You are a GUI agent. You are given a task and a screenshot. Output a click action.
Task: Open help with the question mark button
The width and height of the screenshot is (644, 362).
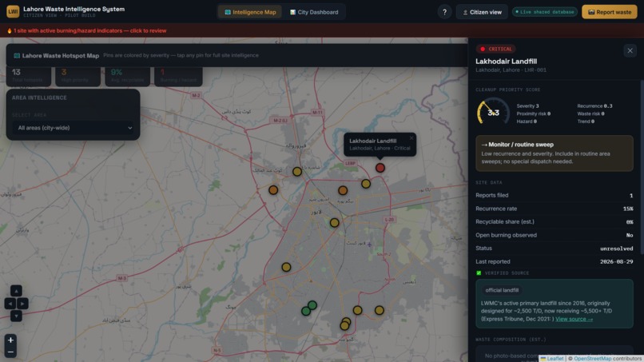(444, 12)
